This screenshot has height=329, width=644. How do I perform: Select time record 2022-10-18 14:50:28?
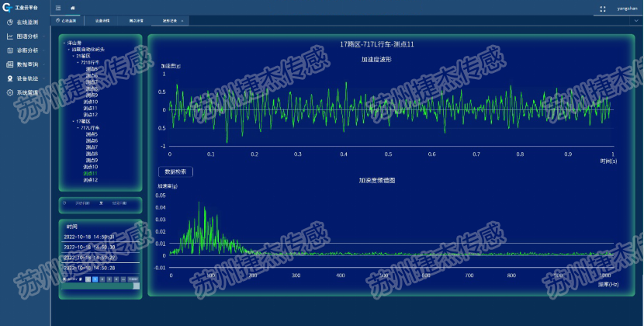point(100,268)
